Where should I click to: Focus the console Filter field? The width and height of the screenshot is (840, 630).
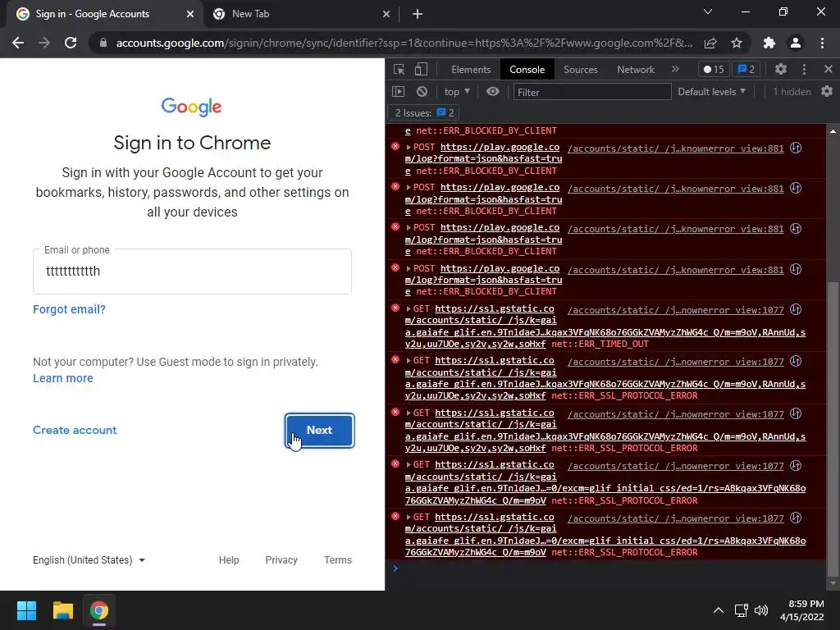coord(592,92)
